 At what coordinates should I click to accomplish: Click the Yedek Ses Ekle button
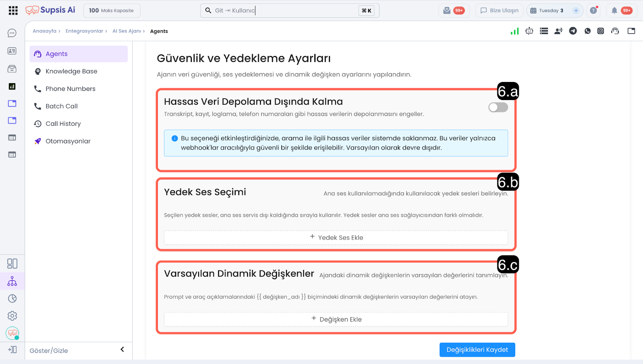click(x=336, y=237)
